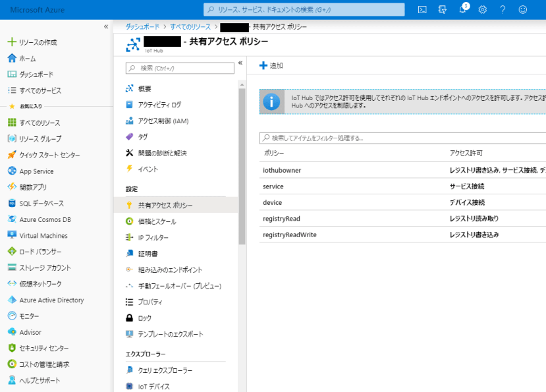Click the dashboard icon in left sidebar
This screenshot has width=546, height=392.
pos(12,74)
